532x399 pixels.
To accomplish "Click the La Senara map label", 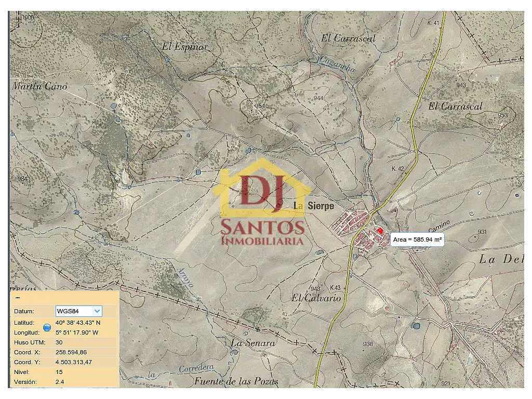I will 253,343.
